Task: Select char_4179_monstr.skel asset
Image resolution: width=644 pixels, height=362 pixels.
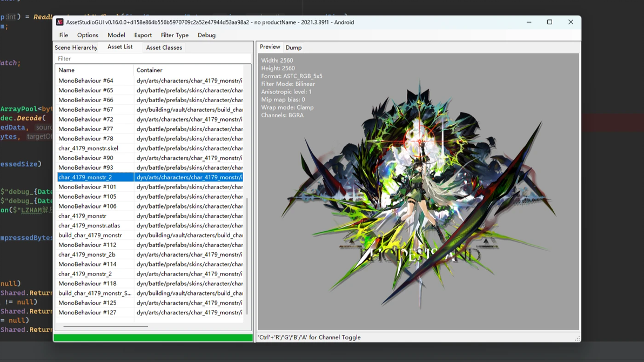Action: pyautogui.click(x=150, y=149)
